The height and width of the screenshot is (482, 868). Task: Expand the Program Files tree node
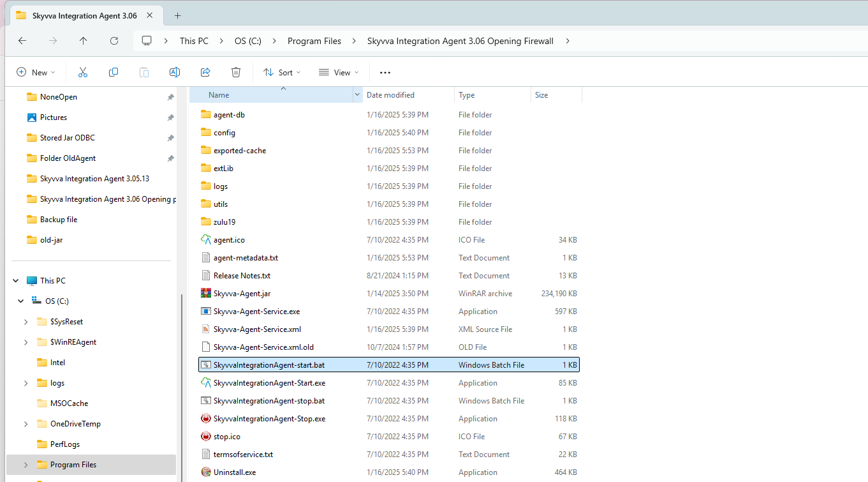coord(26,465)
